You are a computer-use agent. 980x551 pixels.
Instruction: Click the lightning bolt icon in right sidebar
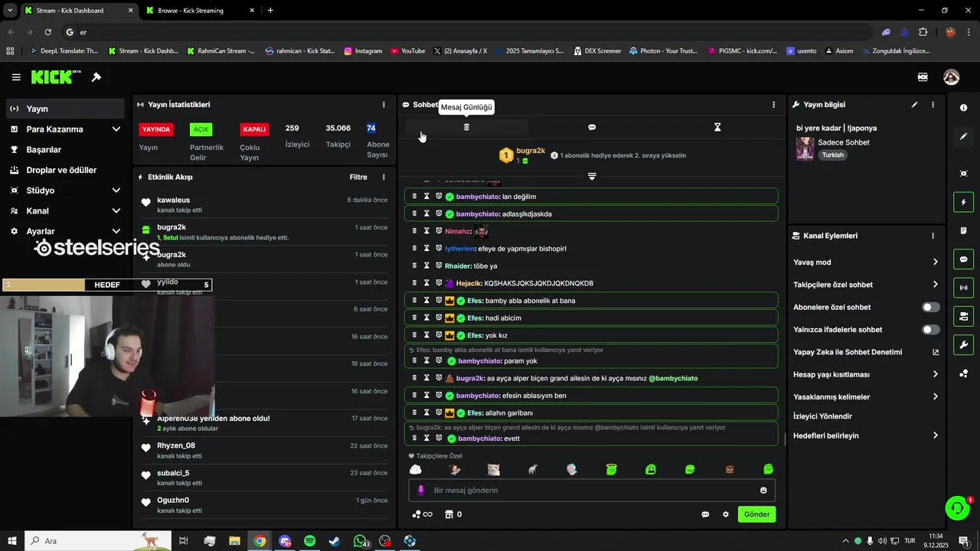click(963, 202)
